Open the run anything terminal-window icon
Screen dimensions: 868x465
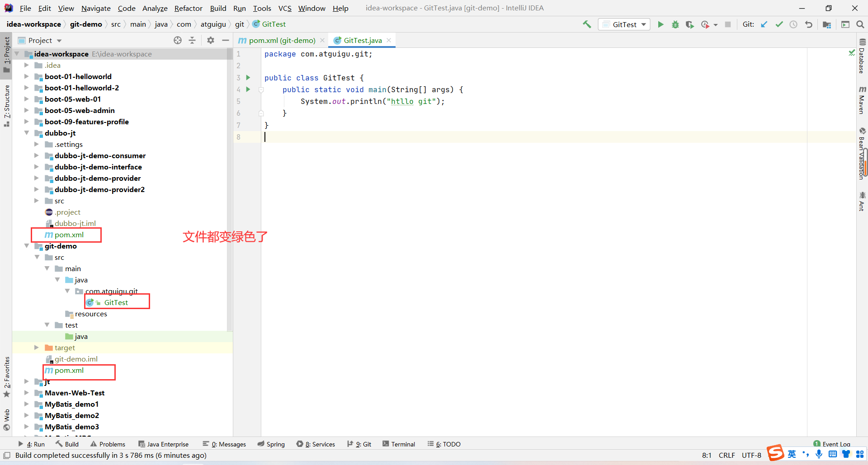click(845, 24)
